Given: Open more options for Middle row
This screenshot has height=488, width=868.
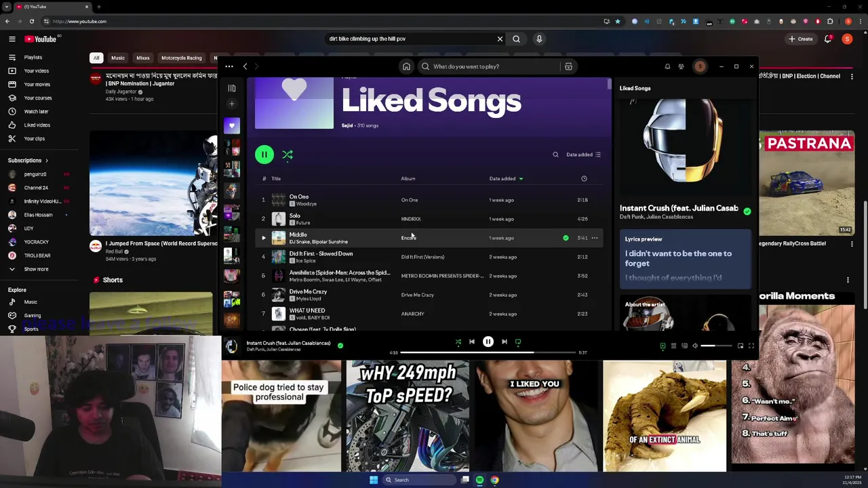Looking at the screenshot, I should pyautogui.click(x=595, y=238).
